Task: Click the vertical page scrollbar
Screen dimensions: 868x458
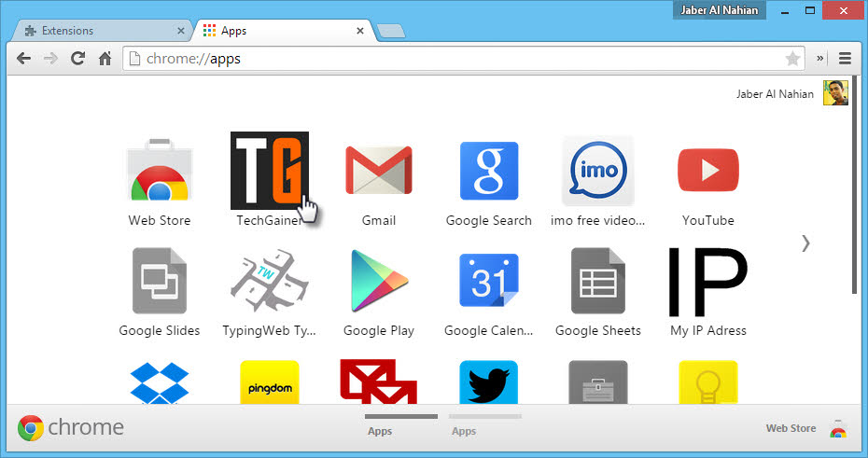Action: (x=855, y=186)
